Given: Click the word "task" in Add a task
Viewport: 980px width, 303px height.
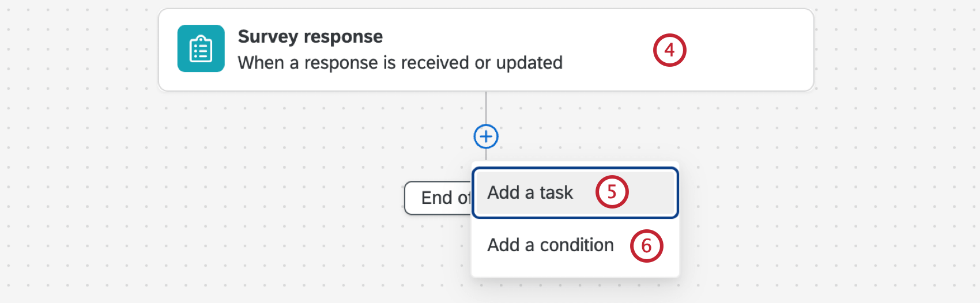Looking at the screenshot, I should click(x=556, y=192).
